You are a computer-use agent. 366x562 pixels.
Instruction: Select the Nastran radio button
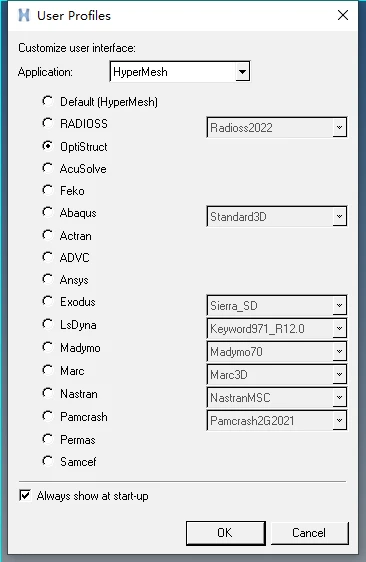(x=48, y=393)
